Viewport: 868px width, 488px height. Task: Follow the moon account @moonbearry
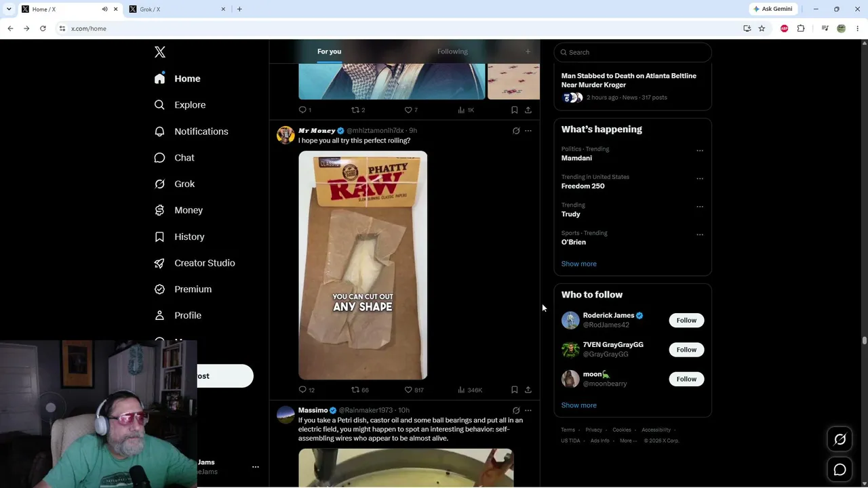[x=686, y=379]
